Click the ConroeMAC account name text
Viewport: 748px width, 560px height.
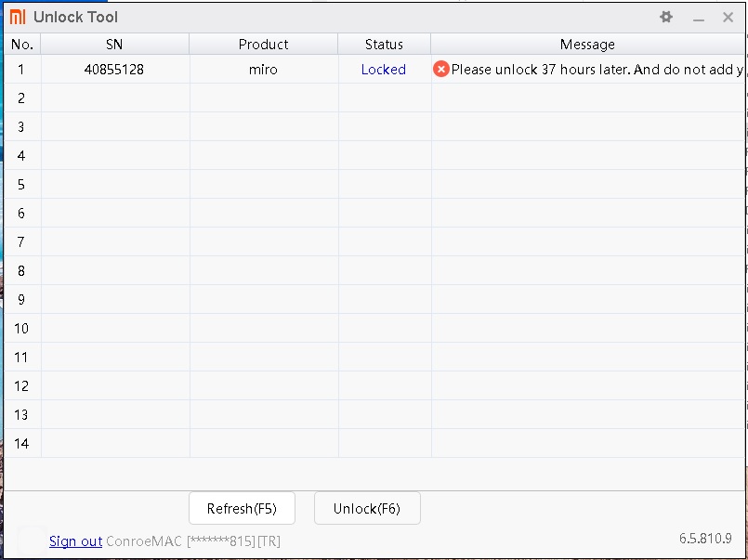coord(144,541)
